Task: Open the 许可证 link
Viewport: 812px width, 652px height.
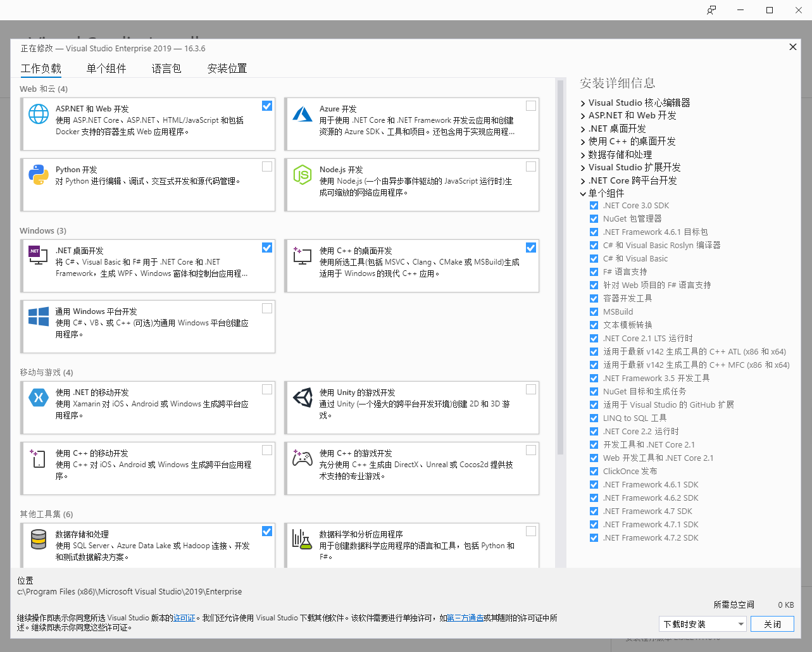Action: (184, 618)
